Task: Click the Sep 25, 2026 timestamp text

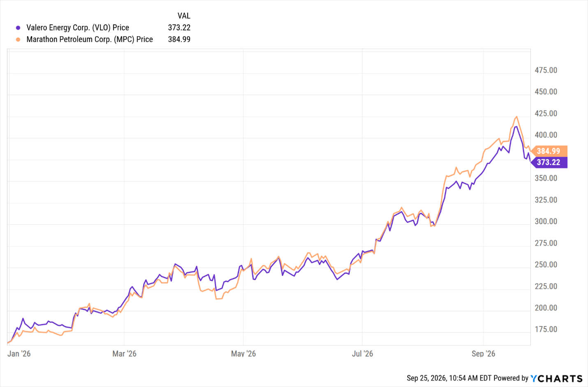Action: [449, 378]
